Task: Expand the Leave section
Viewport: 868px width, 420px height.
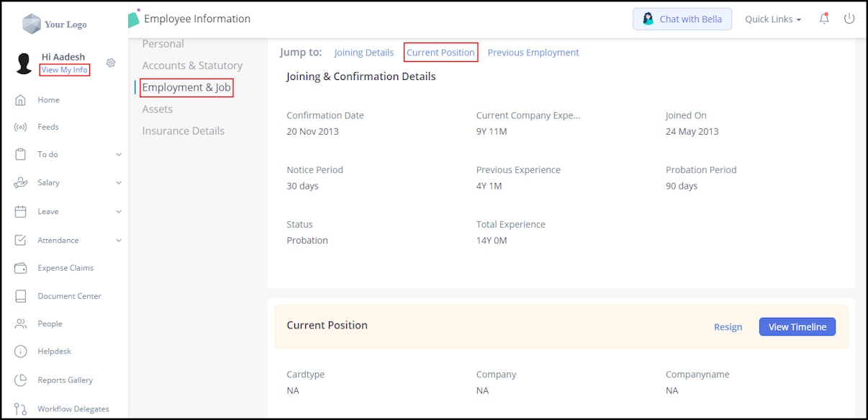Action: click(48, 211)
